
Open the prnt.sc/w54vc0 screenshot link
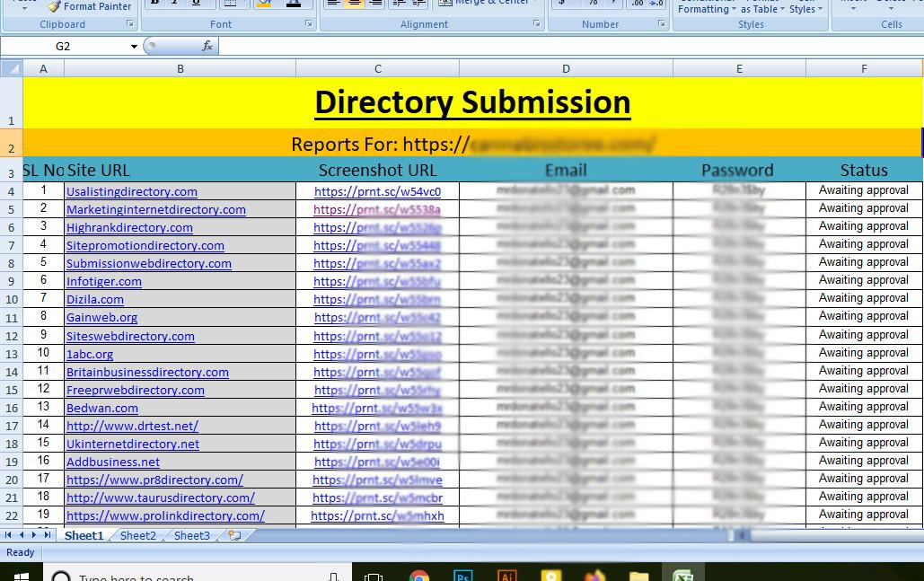378,191
